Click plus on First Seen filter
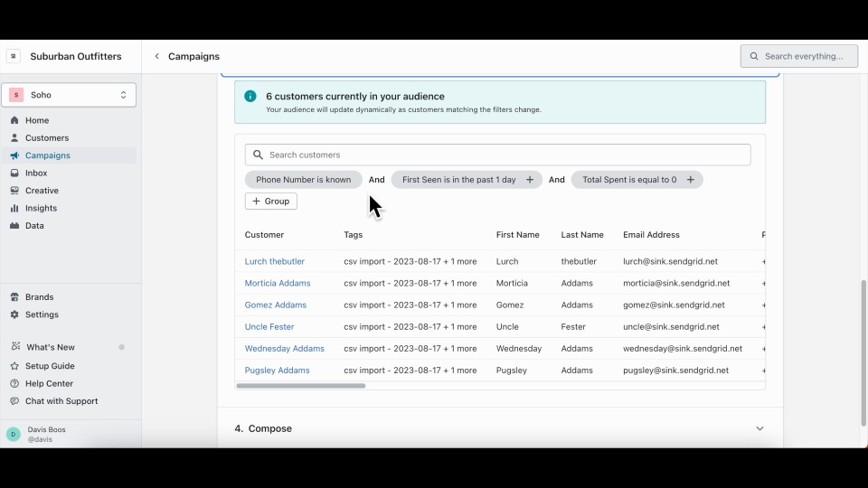 pyautogui.click(x=530, y=180)
